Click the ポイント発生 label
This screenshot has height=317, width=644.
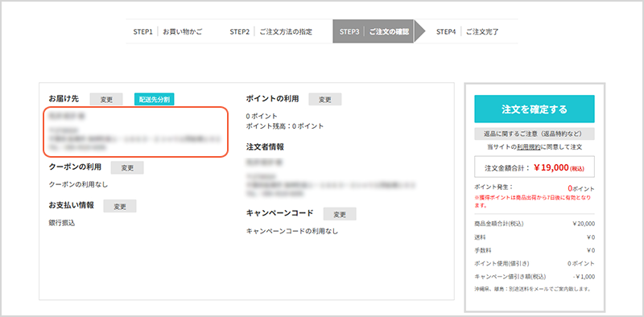pos(493,187)
